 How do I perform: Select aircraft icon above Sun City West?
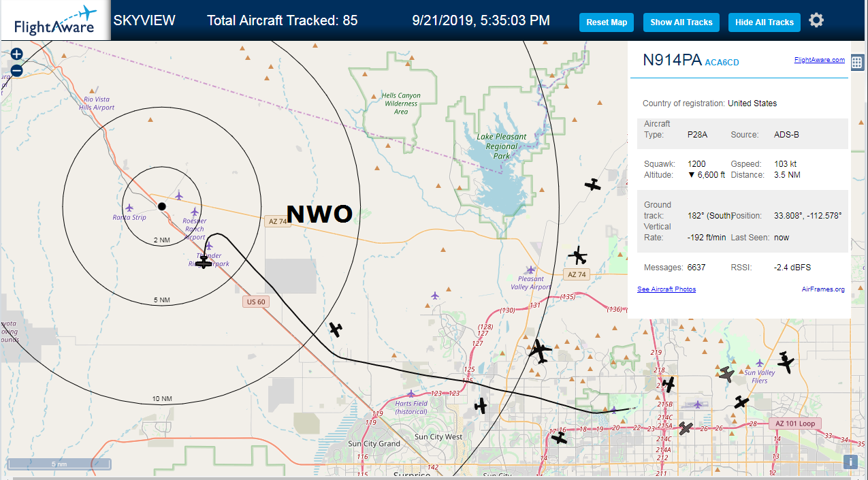coord(481,405)
